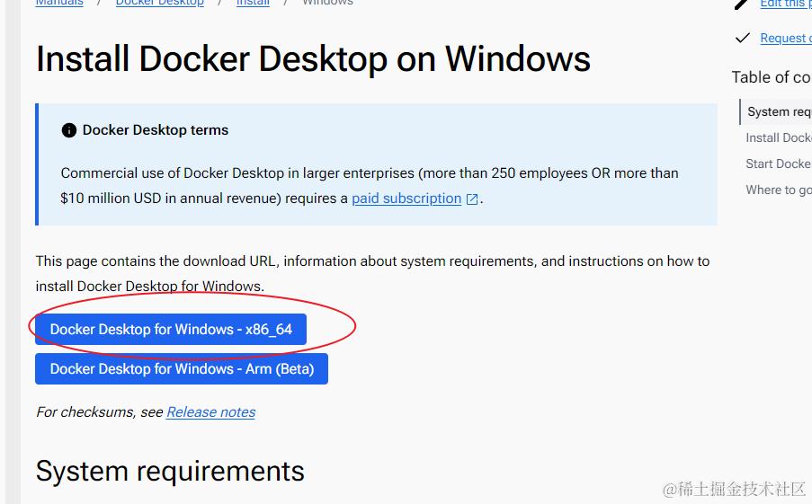Image resolution: width=812 pixels, height=504 pixels.
Task: Click the Request changes link
Action: pos(784,38)
